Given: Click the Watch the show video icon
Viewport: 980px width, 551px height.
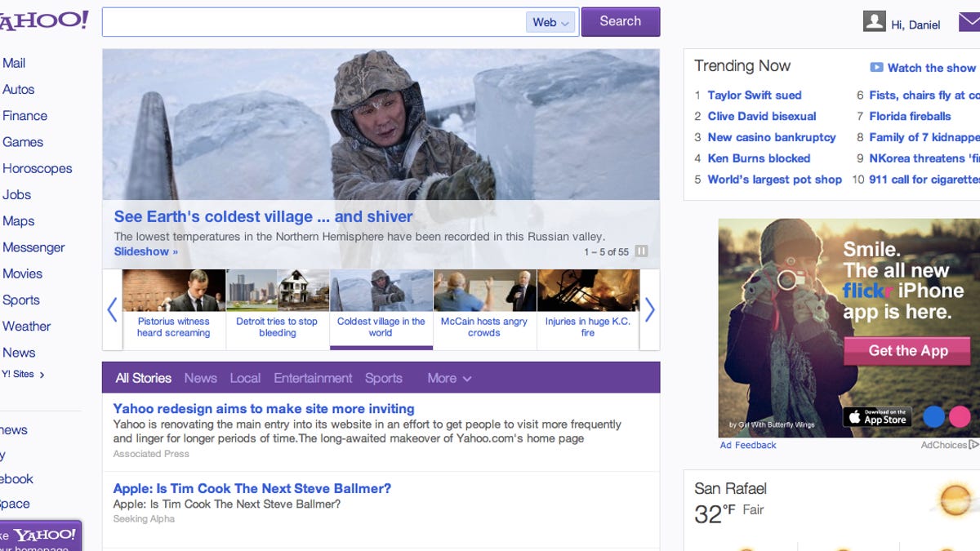Looking at the screenshot, I should (876, 68).
